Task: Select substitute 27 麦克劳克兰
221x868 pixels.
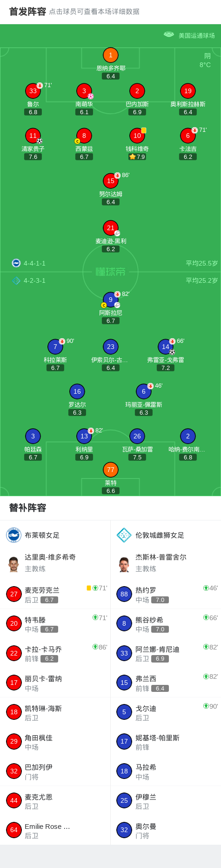Action: pyautogui.click(x=55, y=594)
